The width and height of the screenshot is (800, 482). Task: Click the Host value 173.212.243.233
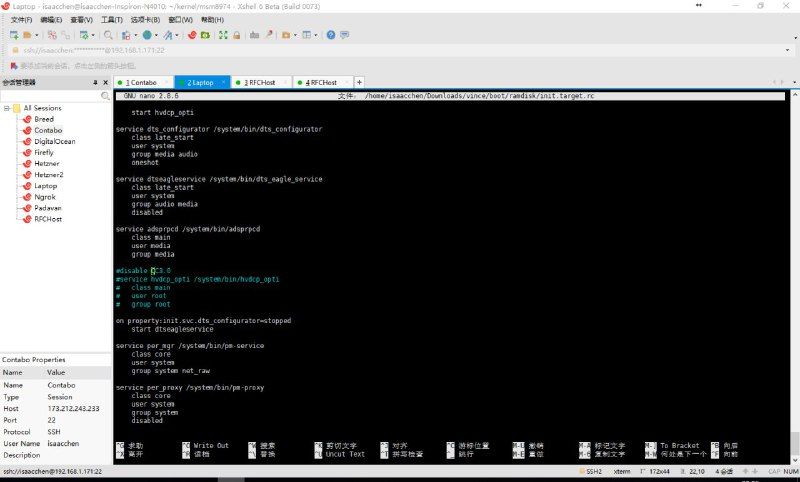73,409
